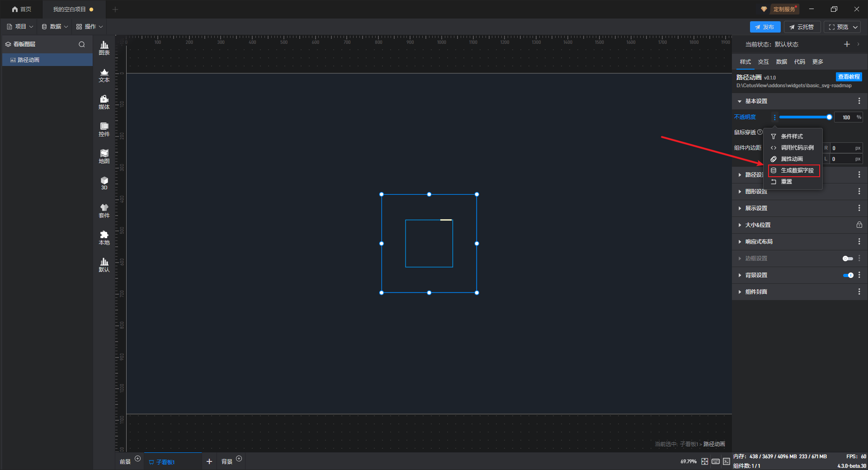Expand the 组件封面 section
Screen dimensions: 868x470
[x=740, y=292]
